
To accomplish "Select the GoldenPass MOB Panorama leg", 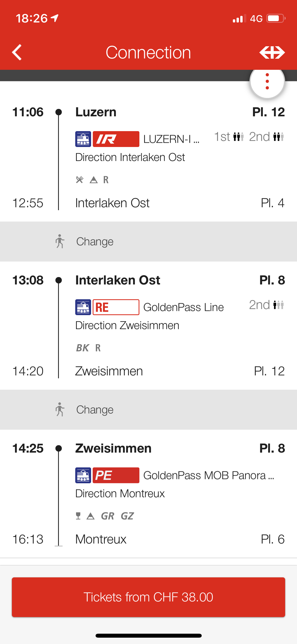I will pos(209,476).
